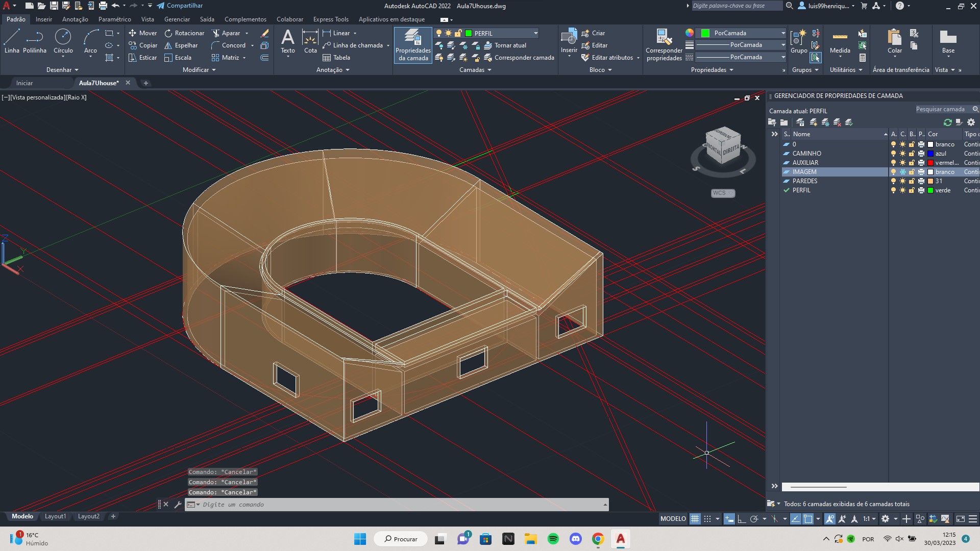Select the Arco tool

point(90,41)
